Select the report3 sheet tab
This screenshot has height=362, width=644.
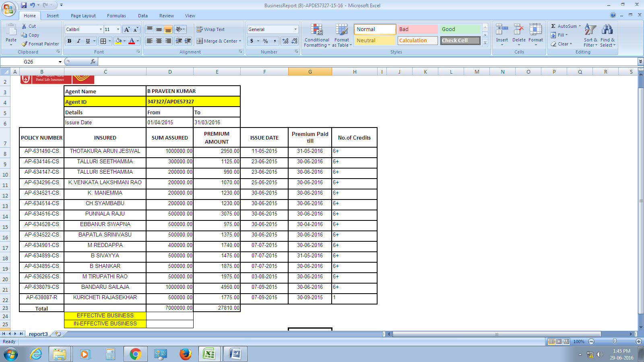coord(38,334)
